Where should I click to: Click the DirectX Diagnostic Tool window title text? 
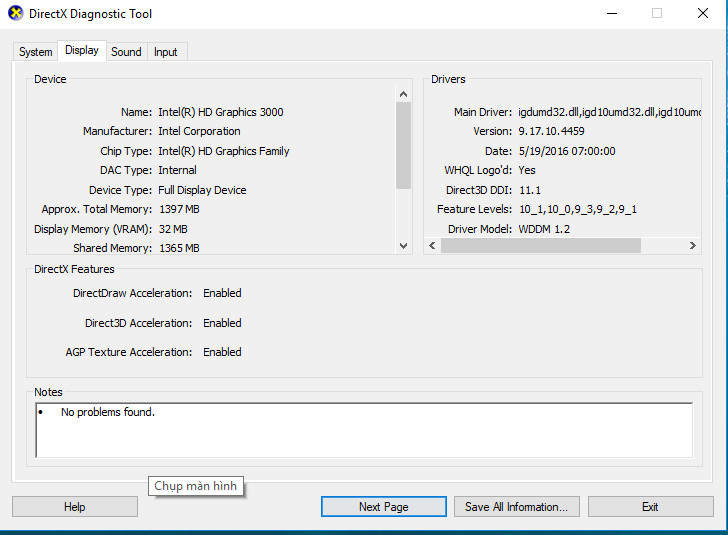(91, 14)
